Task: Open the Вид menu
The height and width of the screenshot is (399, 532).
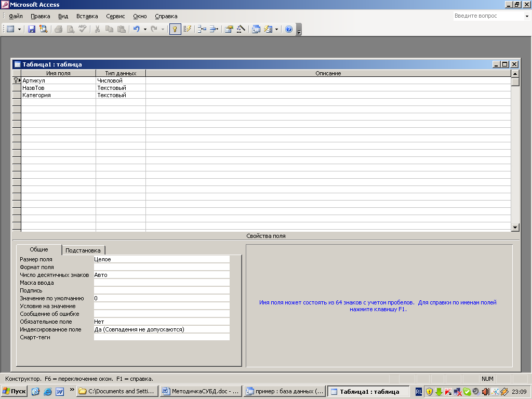Action: click(x=63, y=16)
